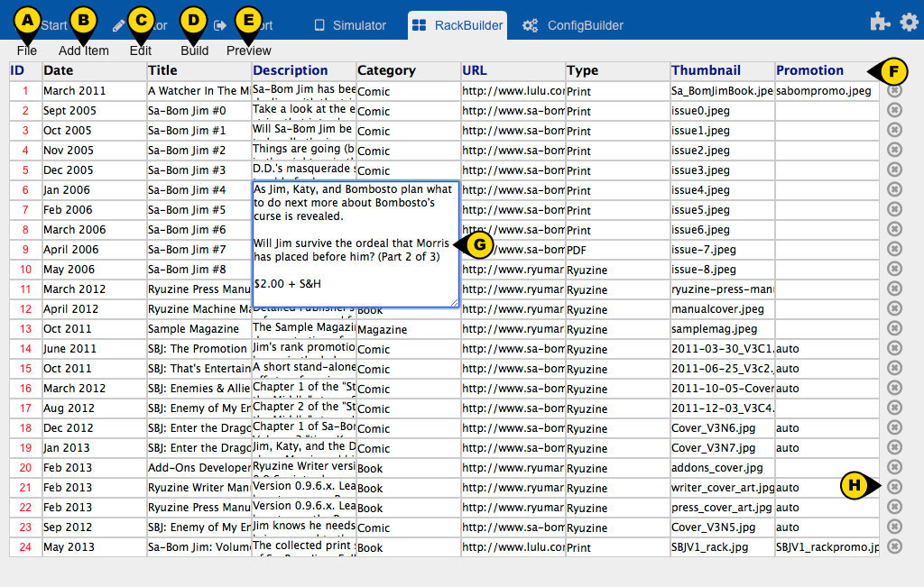
Task: Click inside the open description text area
Action: [356, 243]
